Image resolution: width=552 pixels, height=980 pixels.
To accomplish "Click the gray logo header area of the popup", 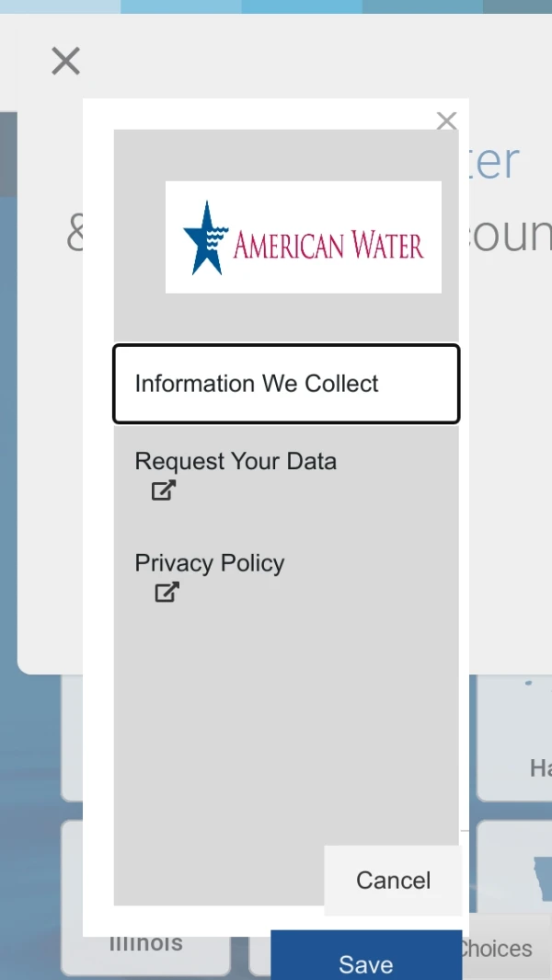I will 285,156.
